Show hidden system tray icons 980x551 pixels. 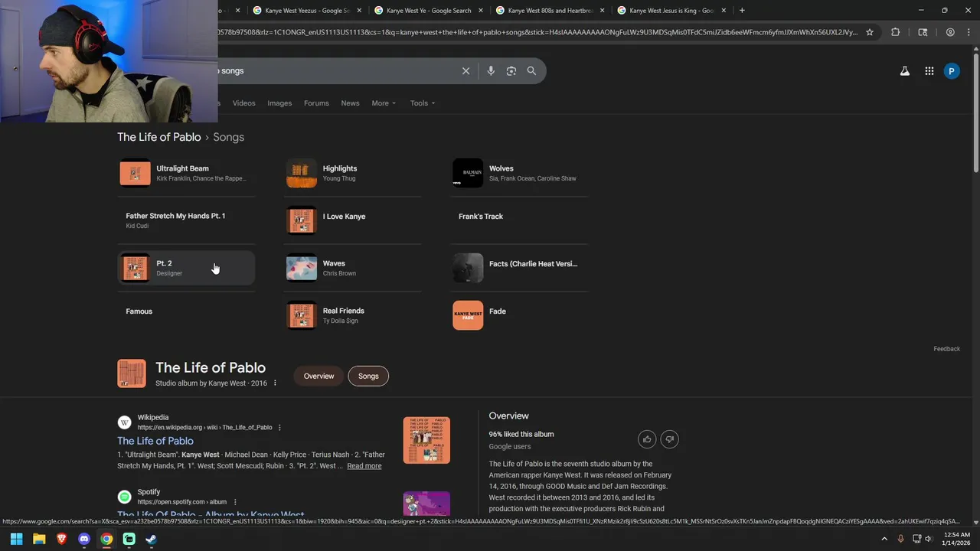(884, 539)
